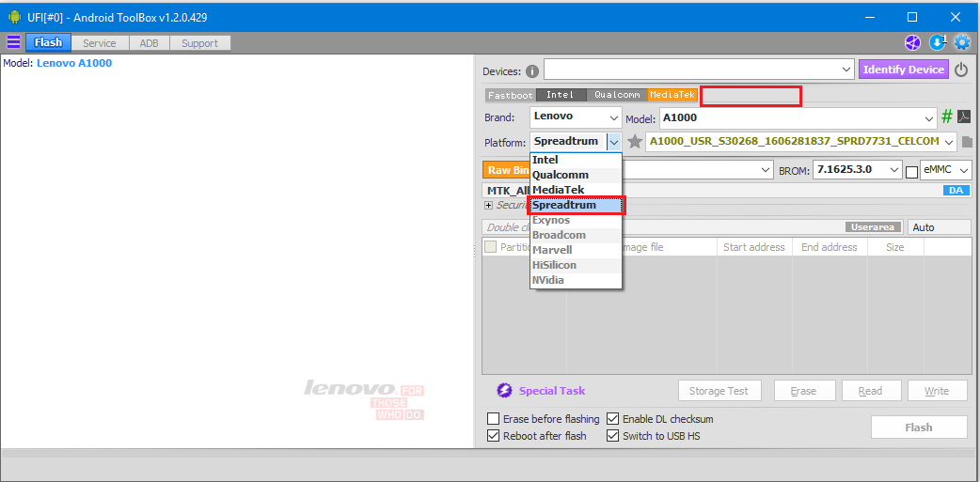Expand the Security tree node
Image resolution: width=980 pixels, height=482 pixels.
click(x=488, y=206)
